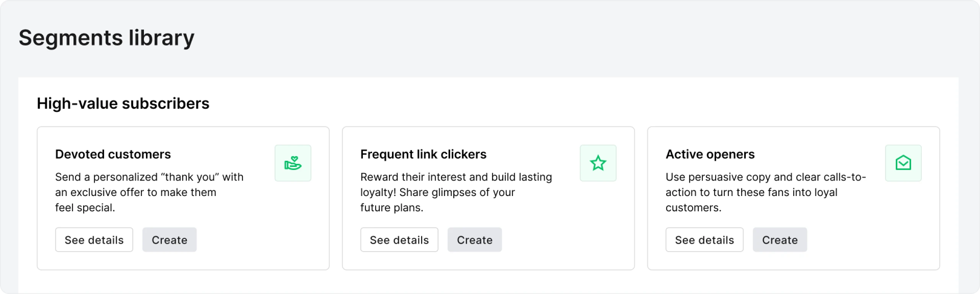Viewport: 980px width, 294px height.
Task: Click empty space right of Devoted customers' Create button
Action: click(x=260, y=240)
